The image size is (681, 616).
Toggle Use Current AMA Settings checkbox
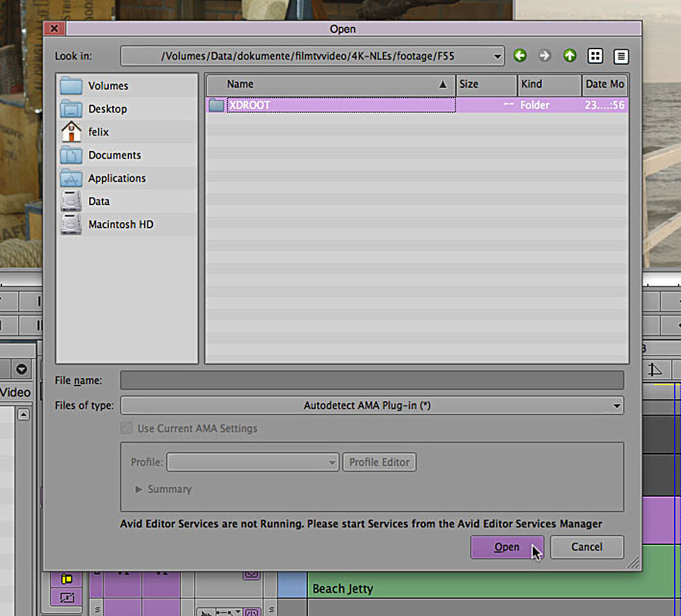point(127,428)
